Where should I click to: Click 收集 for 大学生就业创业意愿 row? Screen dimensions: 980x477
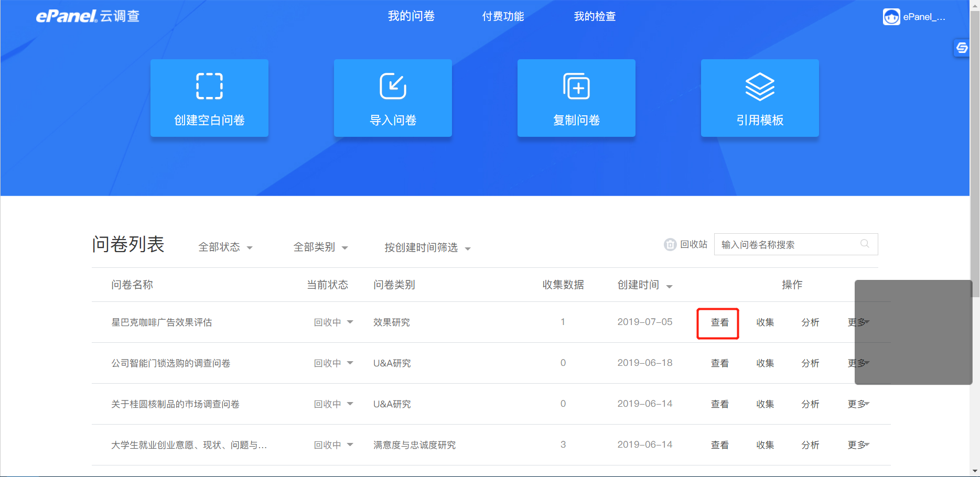coord(765,445)
